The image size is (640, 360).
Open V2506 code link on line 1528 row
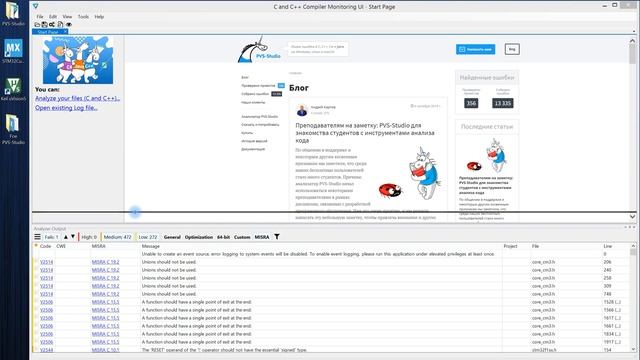click(x=46, y=302)
